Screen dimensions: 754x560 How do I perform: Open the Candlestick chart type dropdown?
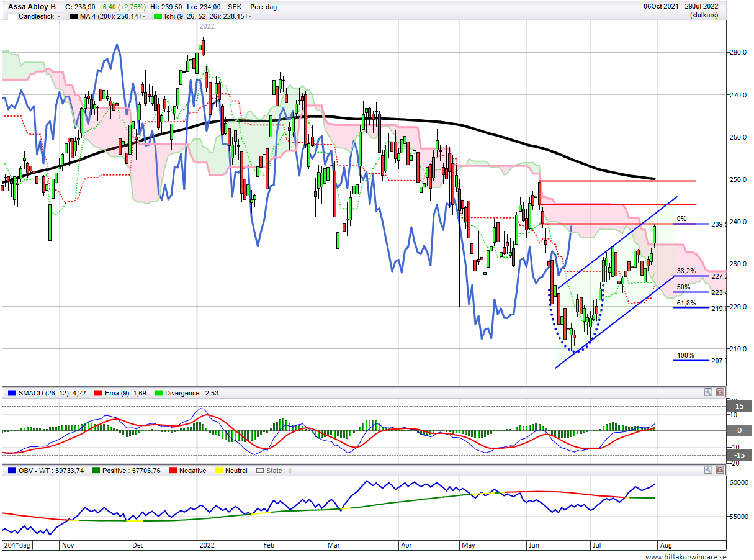(x=59, y=17)
